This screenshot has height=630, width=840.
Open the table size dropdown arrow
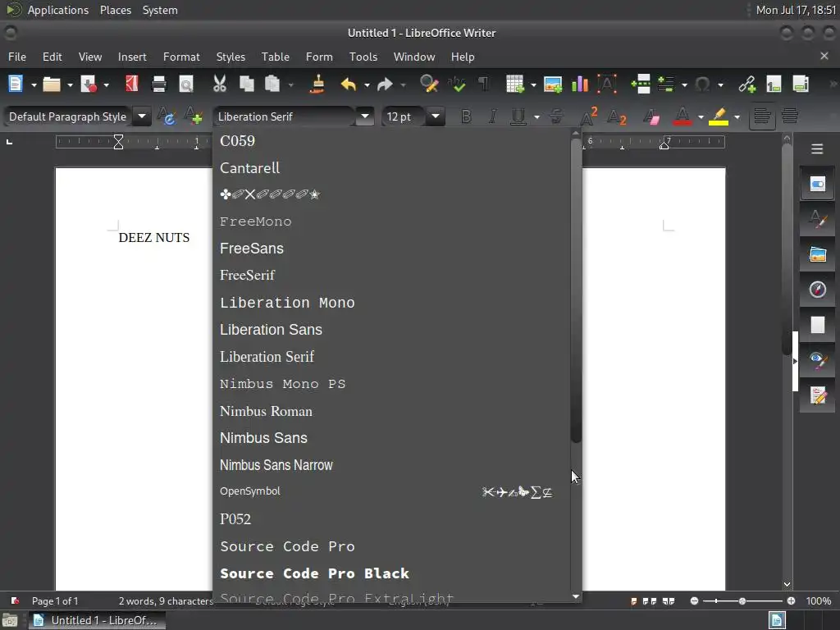point(533,84)
